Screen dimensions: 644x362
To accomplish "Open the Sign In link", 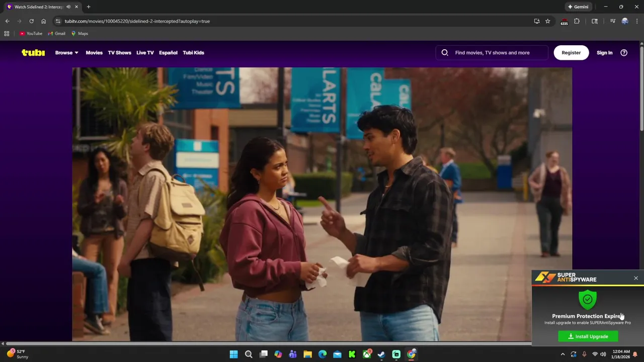I will [x=604, y=52].
